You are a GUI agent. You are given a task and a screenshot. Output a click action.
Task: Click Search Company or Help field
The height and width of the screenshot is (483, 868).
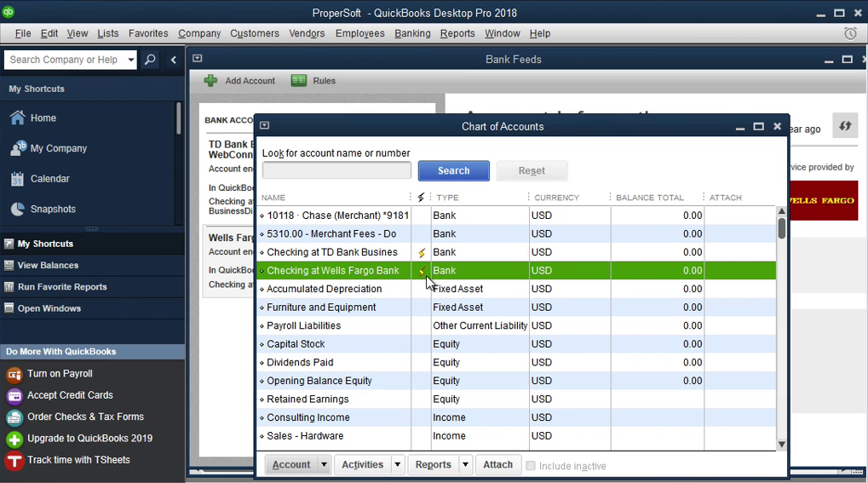[65, 60]
